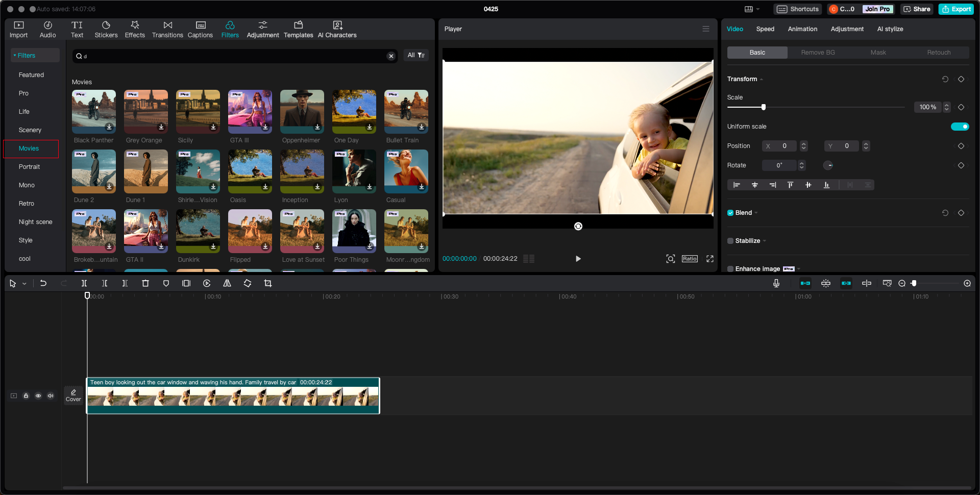Image resolution: width=980 pixels, height=495 pixels.
Task: Click the Export button
Action: click(956, 9)
